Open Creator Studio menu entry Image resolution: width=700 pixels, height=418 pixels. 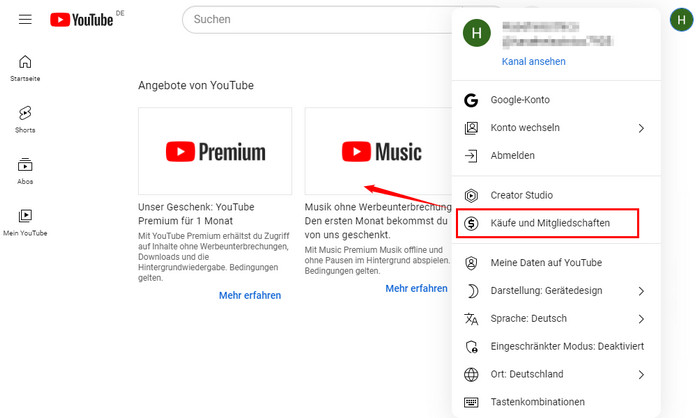click(x=556, y=195)
